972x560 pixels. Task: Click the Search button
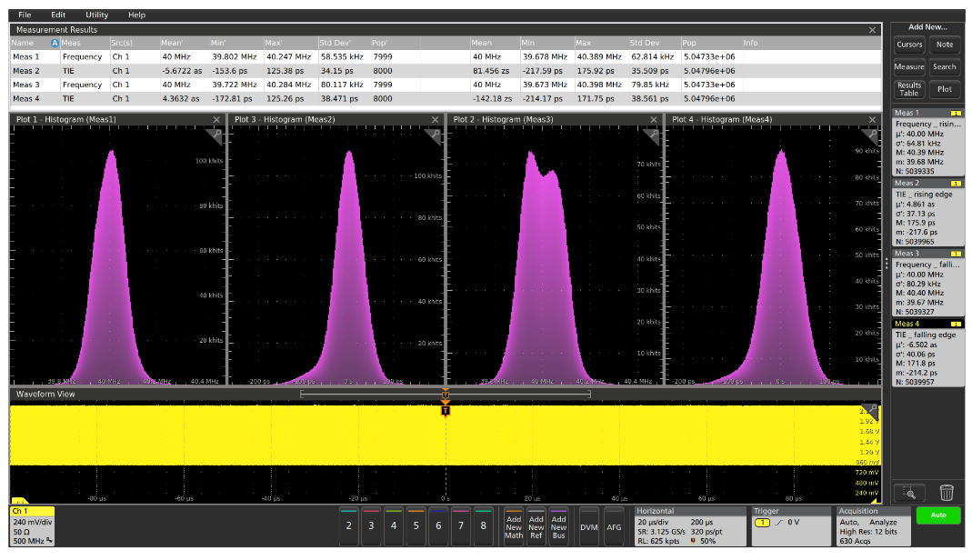point(945,65)
